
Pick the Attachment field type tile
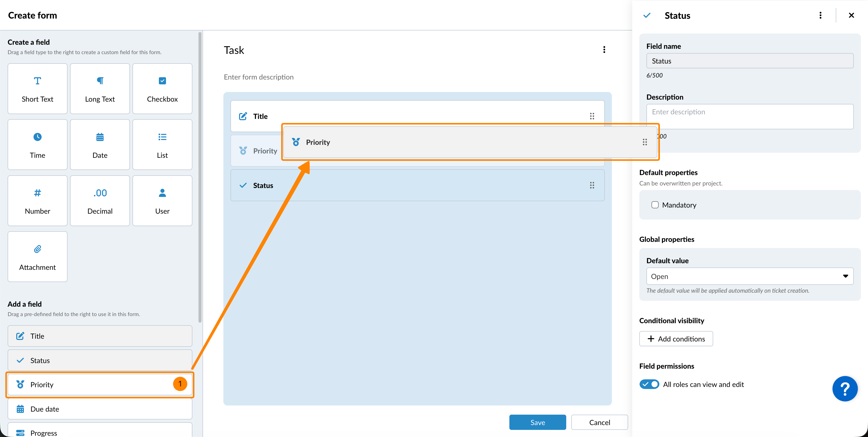37,257
